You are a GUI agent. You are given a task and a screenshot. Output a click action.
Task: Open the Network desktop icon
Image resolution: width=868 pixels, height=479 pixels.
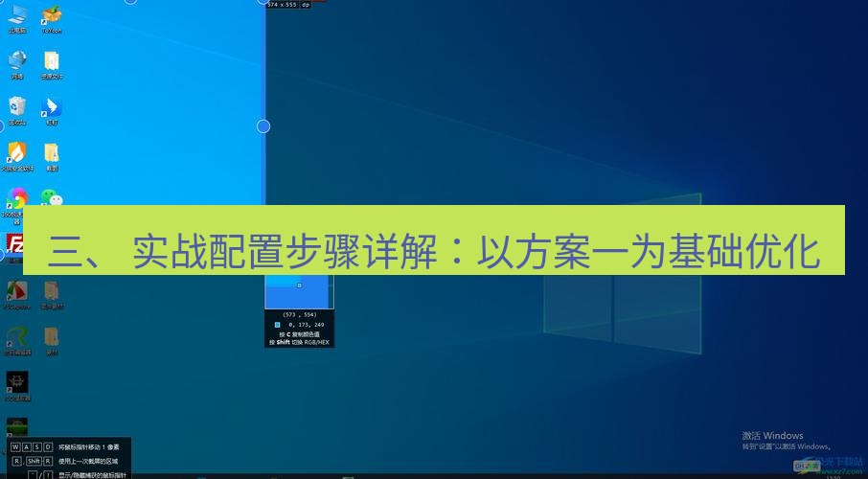pyautogui.click(x=17, y=65)
